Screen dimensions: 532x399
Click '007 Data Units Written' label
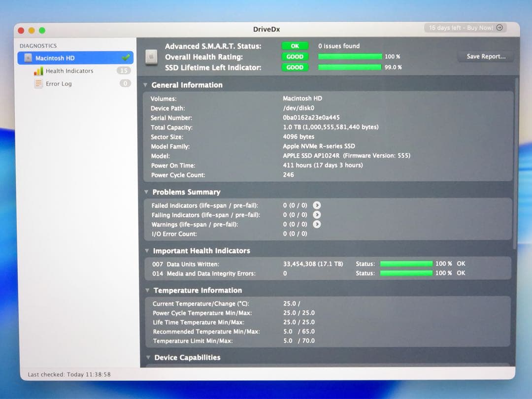pyautogui.click(x=186, y=264)
